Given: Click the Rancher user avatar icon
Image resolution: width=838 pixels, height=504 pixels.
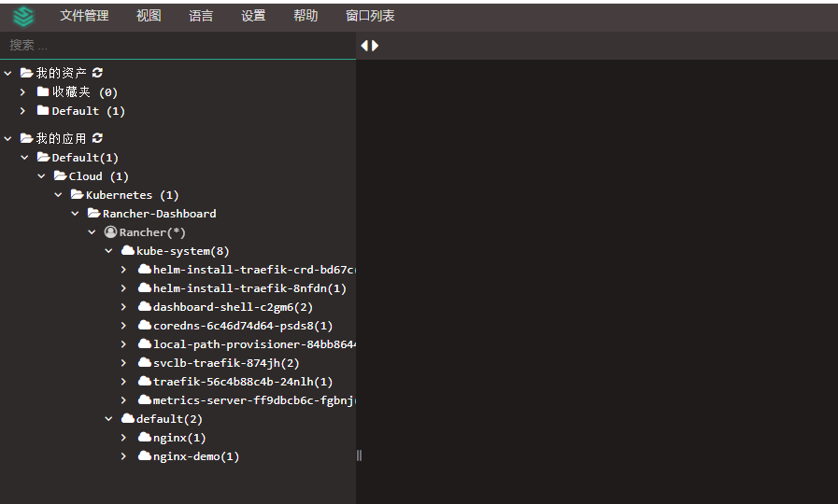Looking at the screenshot, I should [x=110, y=231].
